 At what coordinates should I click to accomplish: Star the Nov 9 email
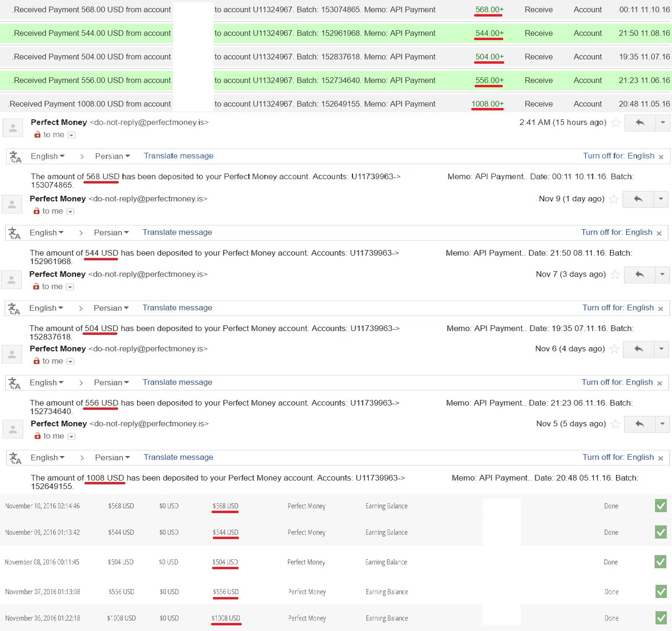(614, 199)
